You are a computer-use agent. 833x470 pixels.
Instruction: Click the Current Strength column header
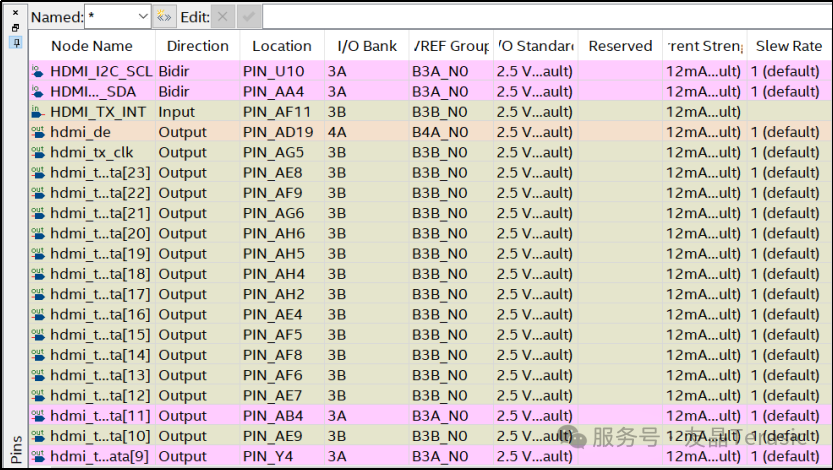pos(705,46)
